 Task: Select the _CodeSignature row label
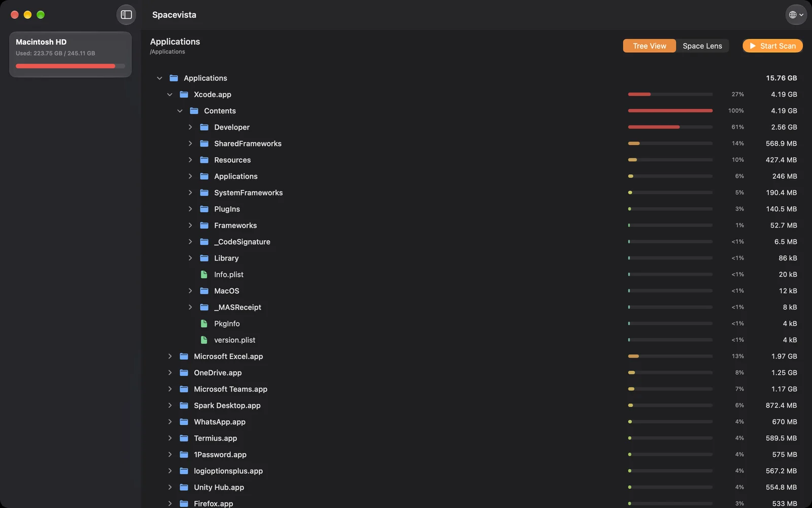coord(242,242)
